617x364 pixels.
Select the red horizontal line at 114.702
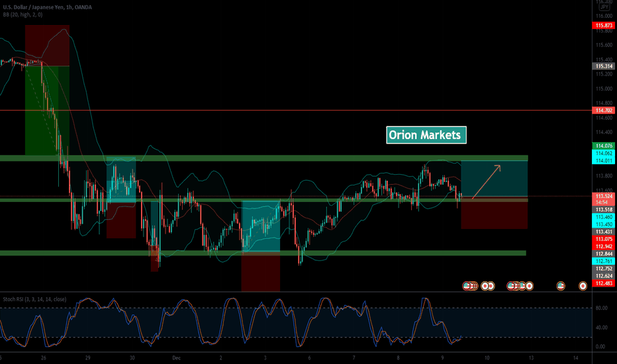(295, 111)
